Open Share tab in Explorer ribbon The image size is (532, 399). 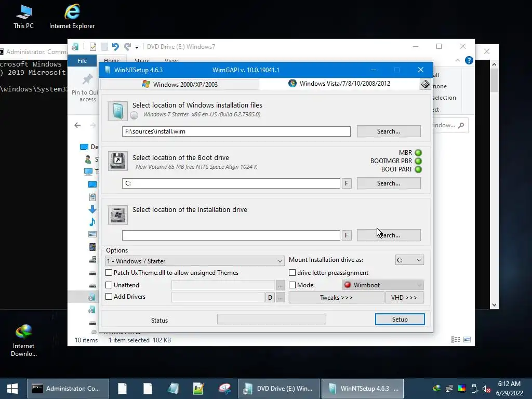click(x=142, y=60)
